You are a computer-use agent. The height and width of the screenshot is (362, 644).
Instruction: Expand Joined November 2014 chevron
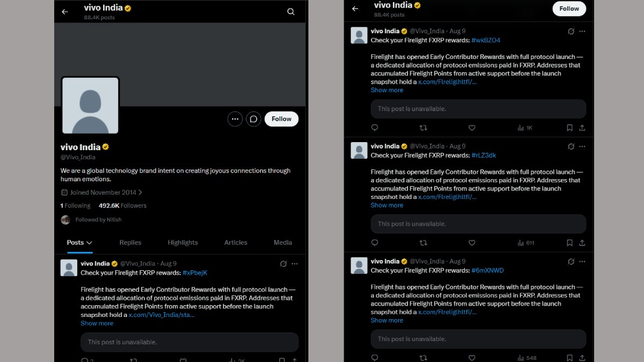click(141, 192)
